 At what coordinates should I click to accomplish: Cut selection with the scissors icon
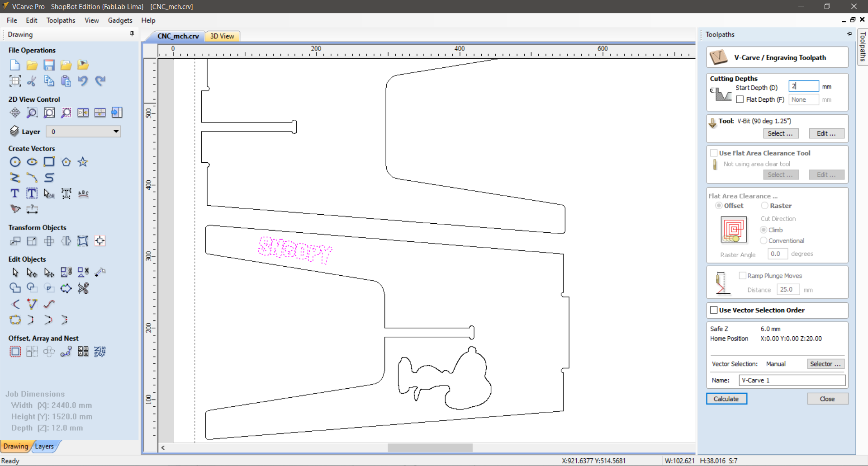pyautogui.click(x=32, y=81)
